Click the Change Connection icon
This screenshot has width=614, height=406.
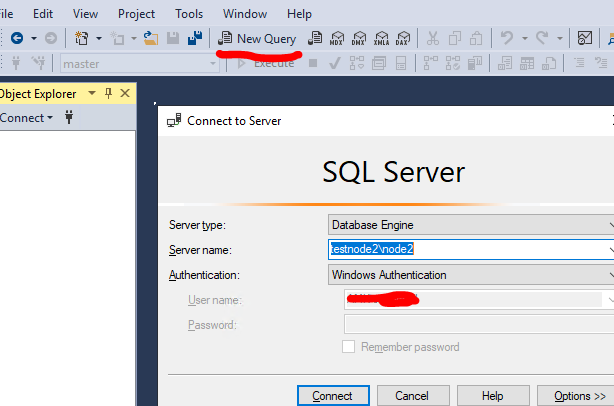click(x=38, y=63)
